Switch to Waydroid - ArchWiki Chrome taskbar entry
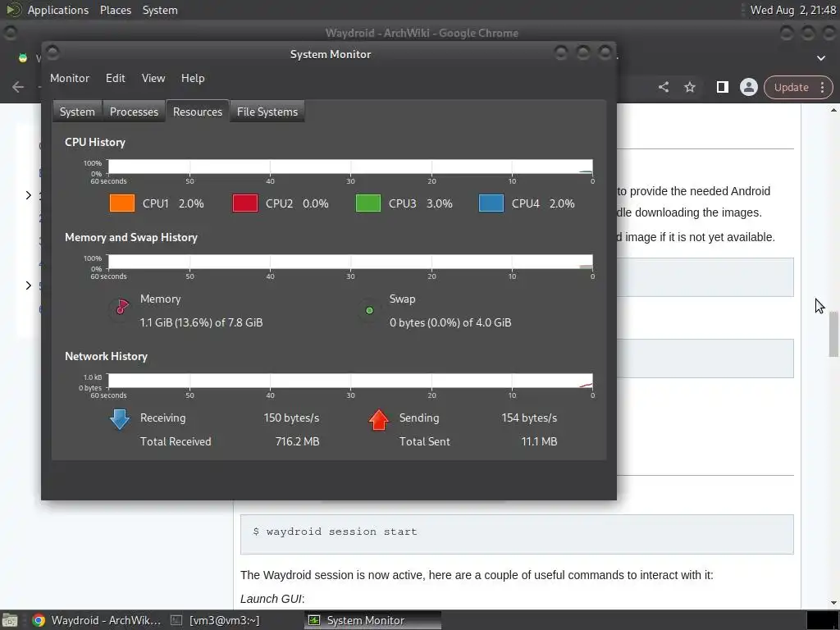The width and height of the screenshot is (840, 630). [97, 620]
